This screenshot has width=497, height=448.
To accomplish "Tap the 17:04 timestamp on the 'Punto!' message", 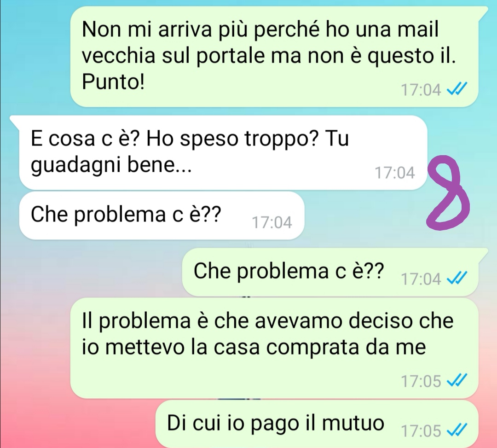I will 421,90.
